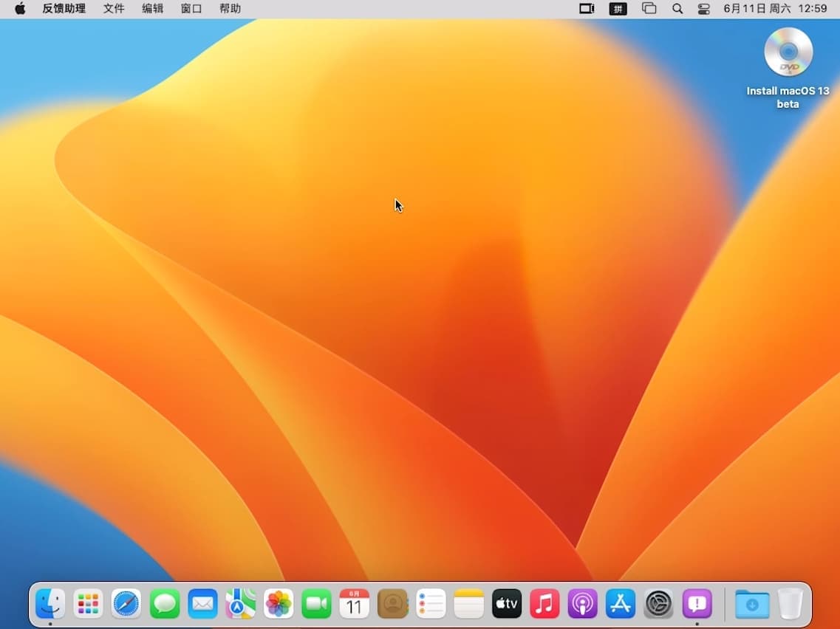Open Feedback Assistant from the Dock
Viewport: 840px width, 629px height.
click(697, 603)
